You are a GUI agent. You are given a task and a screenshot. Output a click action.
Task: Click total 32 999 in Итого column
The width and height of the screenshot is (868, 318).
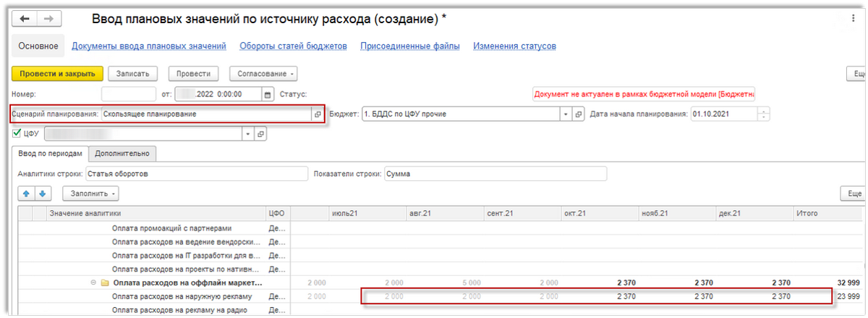[848, 283]
